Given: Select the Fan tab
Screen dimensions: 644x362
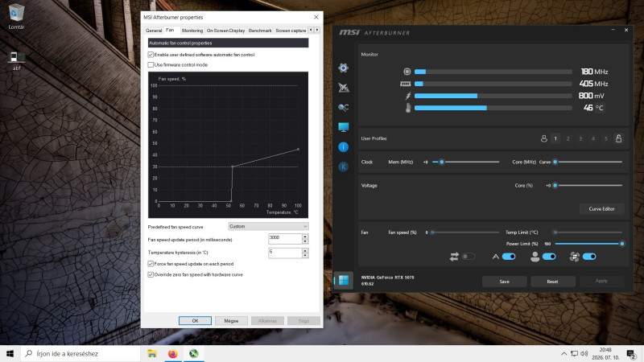Looking at the screenshot, I should point(170,30).
